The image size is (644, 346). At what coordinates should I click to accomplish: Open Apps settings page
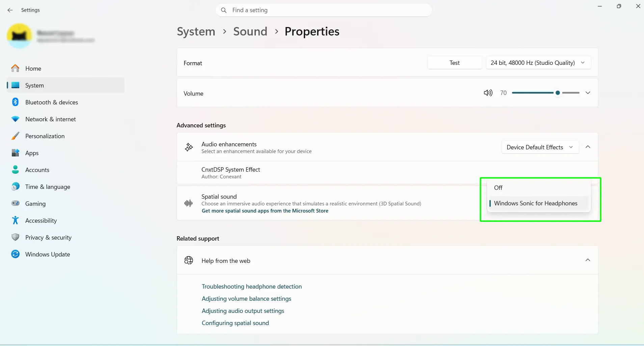[65, 153]
